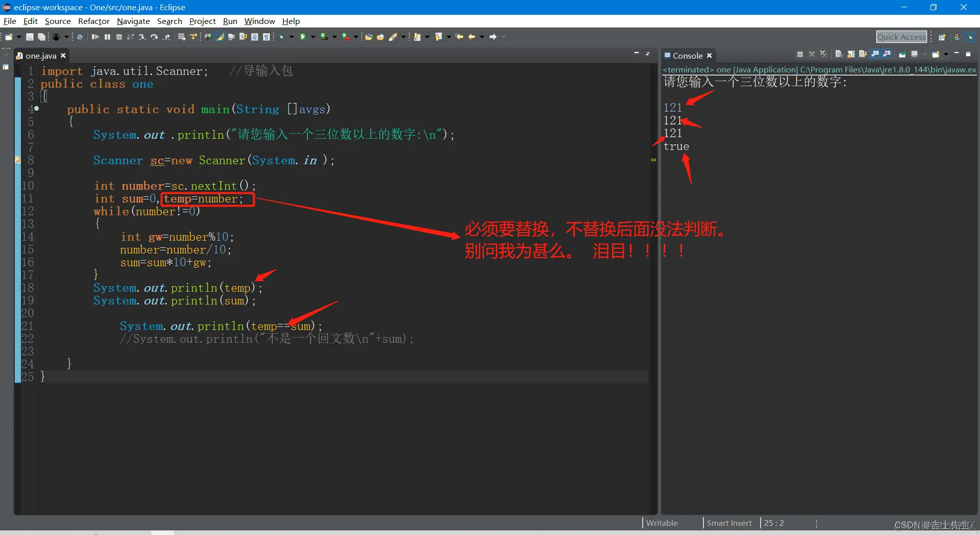The width and height of the screenshot is (980, 535).
Task: Click the Open Type folder icon
Action: click(369, 37)
